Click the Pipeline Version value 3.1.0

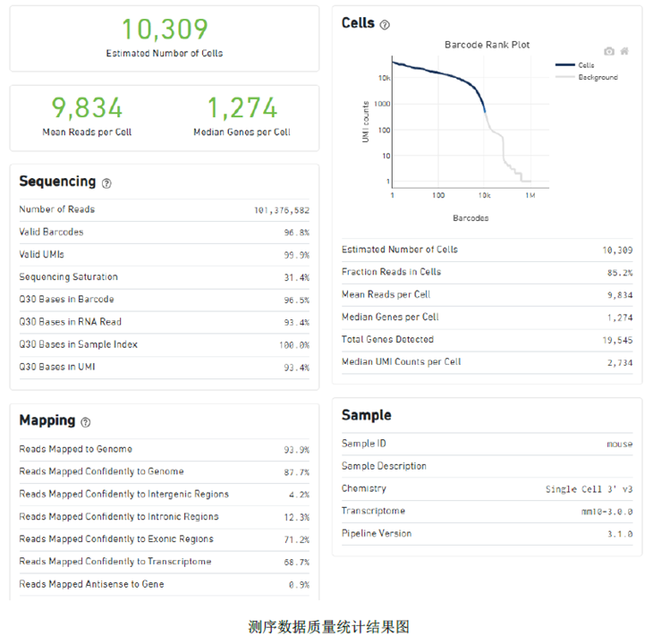coord(620,534)
